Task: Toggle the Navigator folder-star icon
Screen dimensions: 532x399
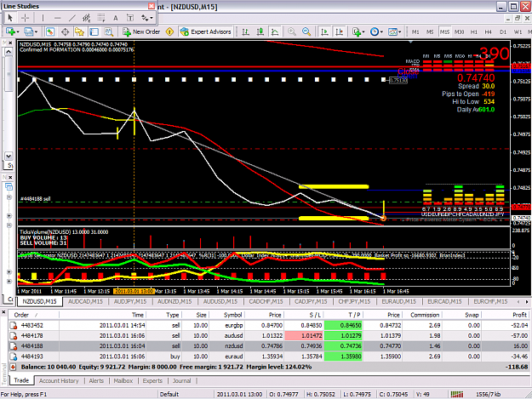Action: (79, 31)
